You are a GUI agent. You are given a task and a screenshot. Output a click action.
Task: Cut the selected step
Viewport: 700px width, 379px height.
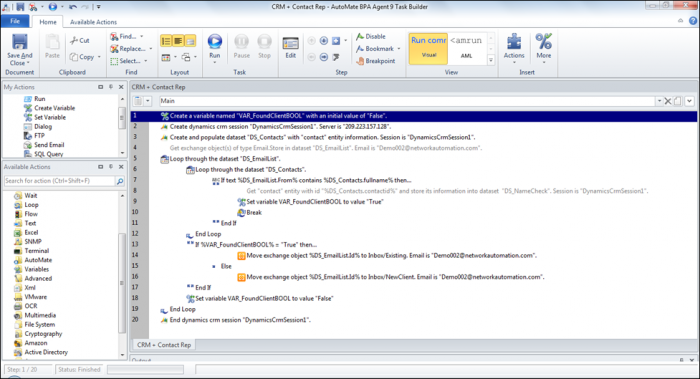[x=80, y=40]
